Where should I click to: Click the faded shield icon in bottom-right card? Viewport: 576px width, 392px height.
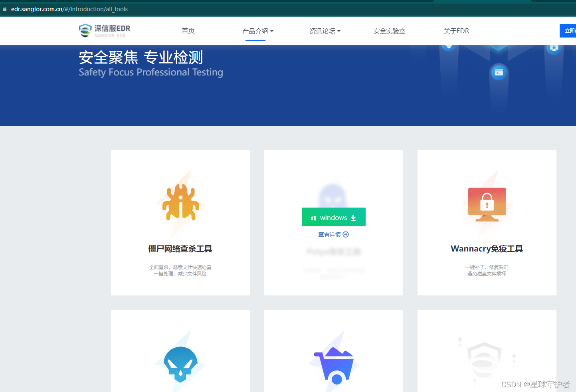click(484, 360)
